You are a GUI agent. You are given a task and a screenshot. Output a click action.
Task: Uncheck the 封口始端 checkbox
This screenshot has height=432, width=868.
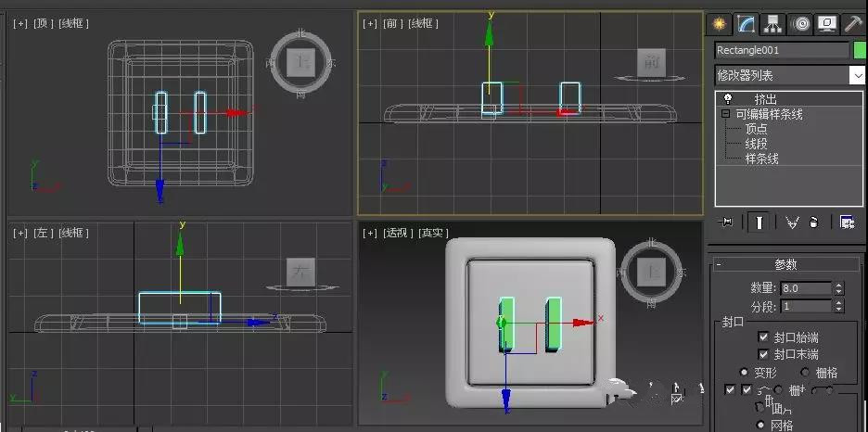(x=763, y=337)
